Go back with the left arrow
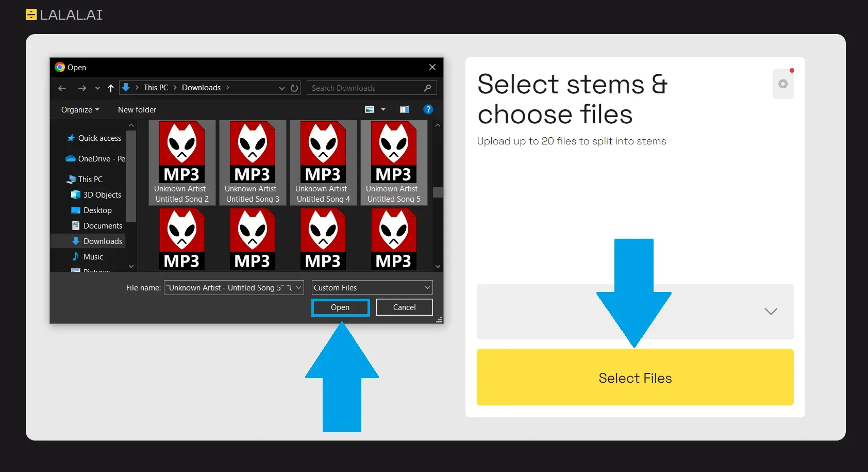This screenshot has width=868, height=472. pos(62,88)
